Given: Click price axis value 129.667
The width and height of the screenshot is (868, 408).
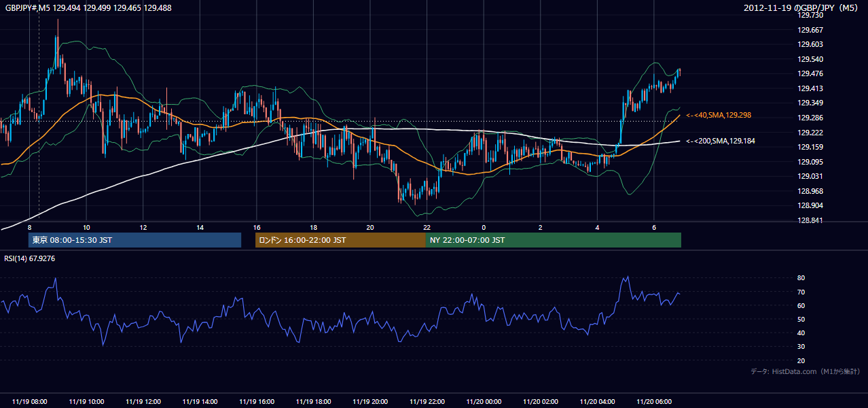Looking at the screenshot, I should [810, 30].
